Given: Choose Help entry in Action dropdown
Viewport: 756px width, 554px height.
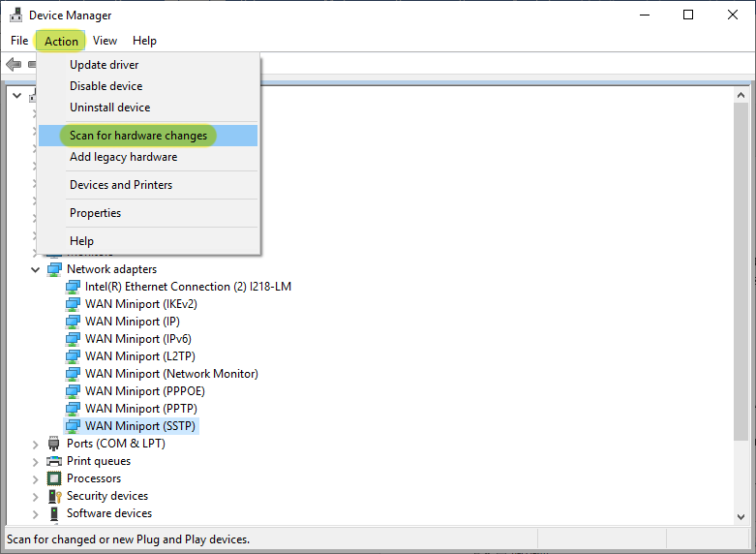Looking at the screenshot, I should pos(148,241).
